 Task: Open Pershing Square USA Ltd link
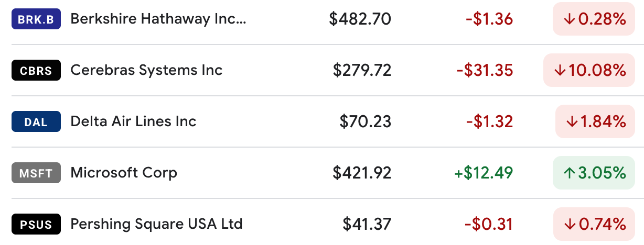(156, 225)
